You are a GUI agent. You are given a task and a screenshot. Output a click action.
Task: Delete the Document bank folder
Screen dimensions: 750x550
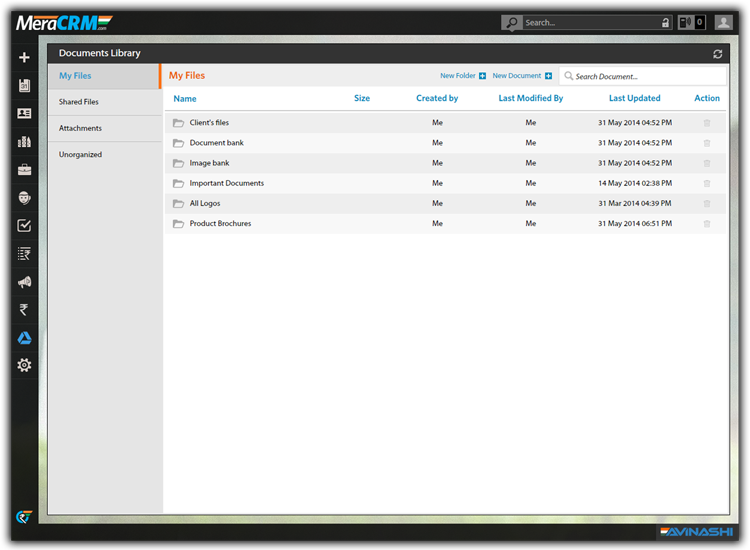click(707, 143)
